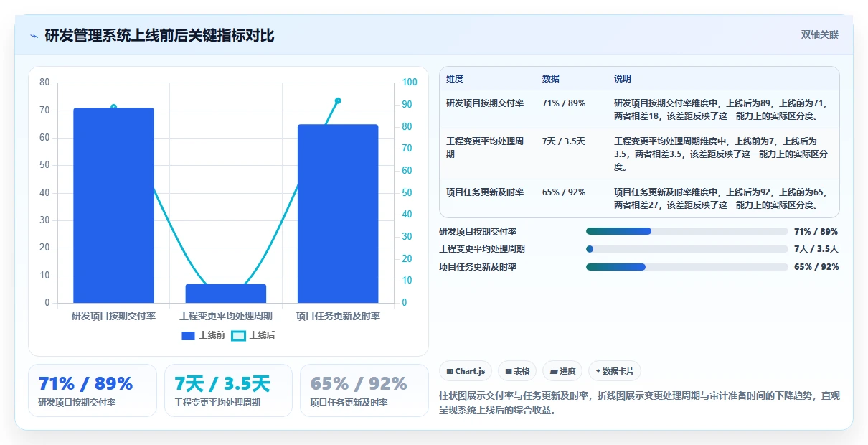
Task: Click table cell 65% / 92%
Action: click(x=564, y=192)
